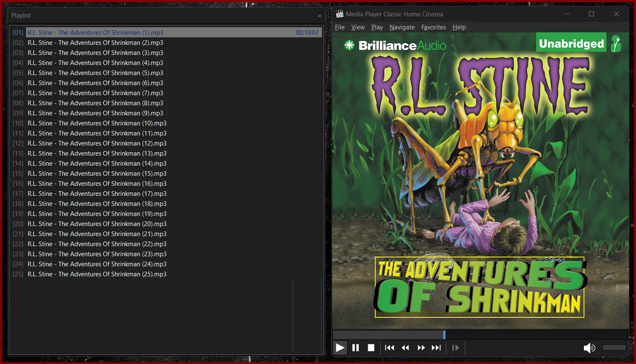Open the Play menu
This screenshot has width=636, height=364.
(x=377, y=27)
